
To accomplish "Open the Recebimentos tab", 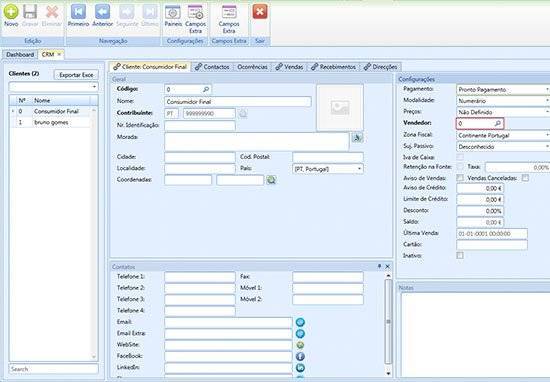I will 334,67.
